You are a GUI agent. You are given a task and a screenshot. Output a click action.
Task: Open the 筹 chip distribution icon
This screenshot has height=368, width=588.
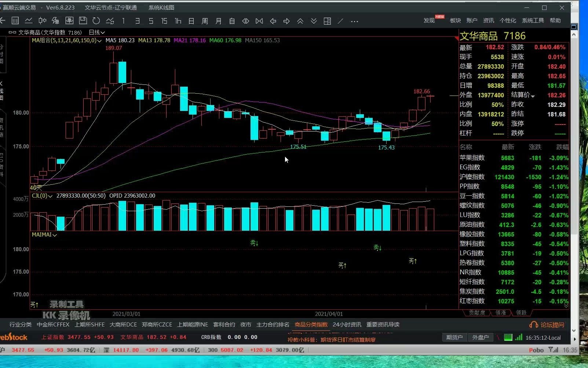click(x=56, y=21)
